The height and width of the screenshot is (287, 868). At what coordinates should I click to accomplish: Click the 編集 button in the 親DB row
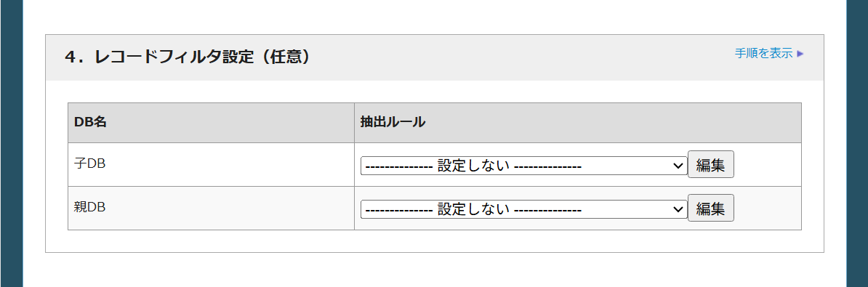pos(711,208)
